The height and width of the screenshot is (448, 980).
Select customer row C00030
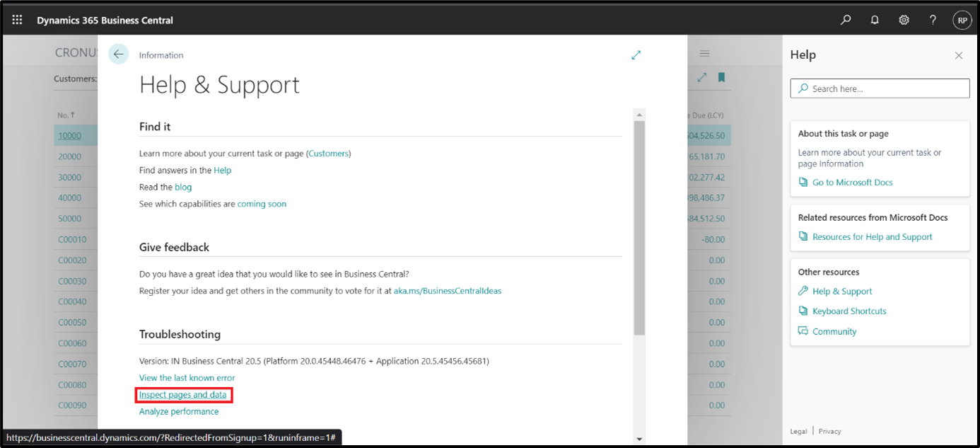click(x=72, y=281)
